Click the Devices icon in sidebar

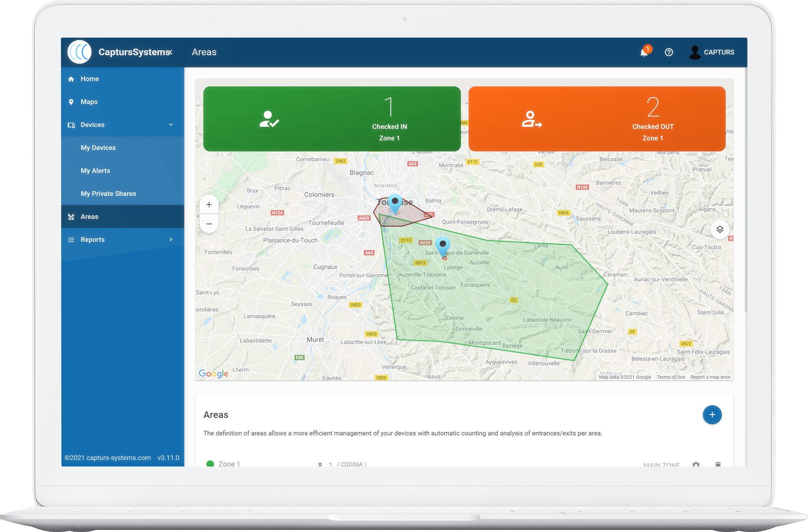click(71, 125)
